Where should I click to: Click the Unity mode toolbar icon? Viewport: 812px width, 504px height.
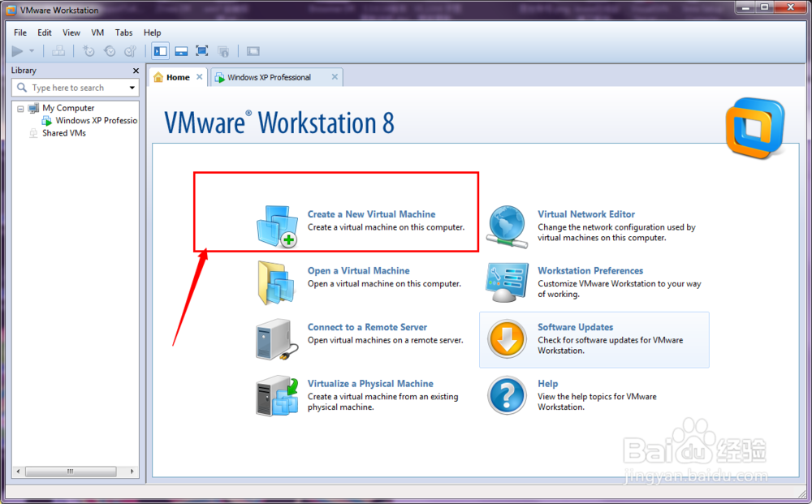click(x=223, y=50)
